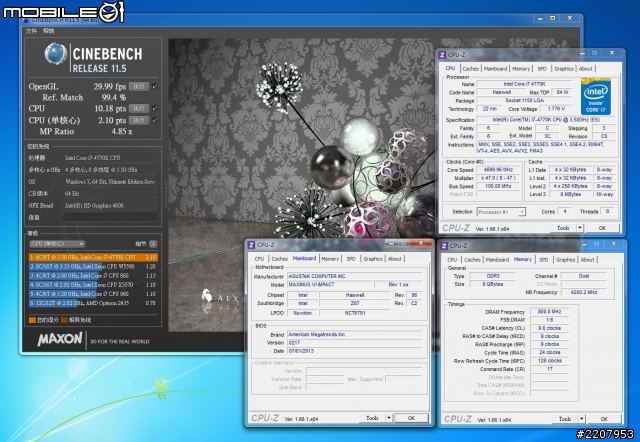The image size is (640, 442).
Task: Open Tools dropdown arrow in top CPU-Z window
Action: [580, 228]
